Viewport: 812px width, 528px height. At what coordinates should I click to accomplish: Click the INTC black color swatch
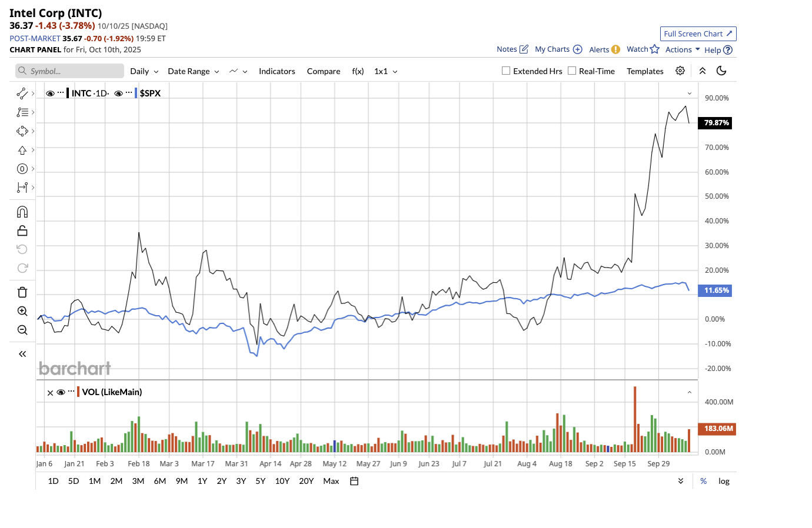[68, 93]
